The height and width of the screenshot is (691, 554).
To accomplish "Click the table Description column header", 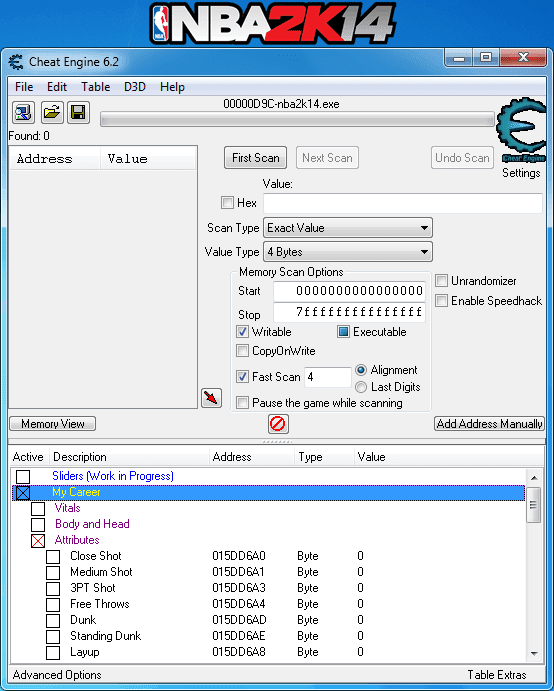I will tap(129, 457).
